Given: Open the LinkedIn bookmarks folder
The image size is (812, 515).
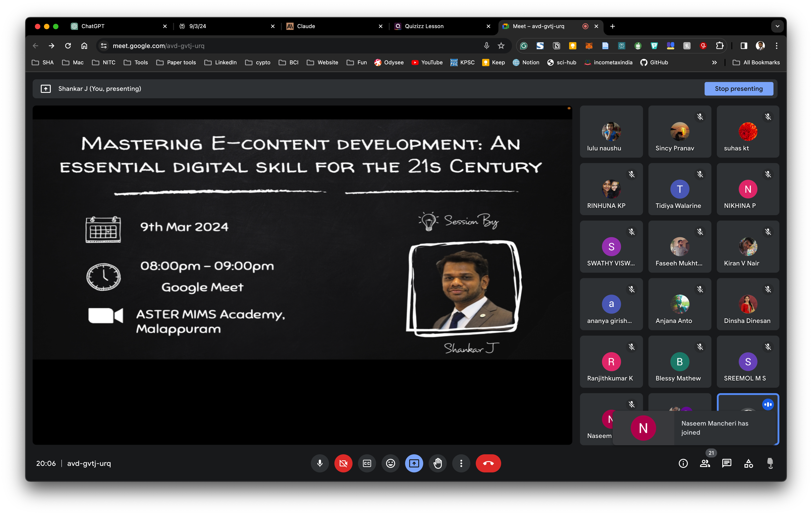Looking at the screenshot, I should tap(221, 62).
